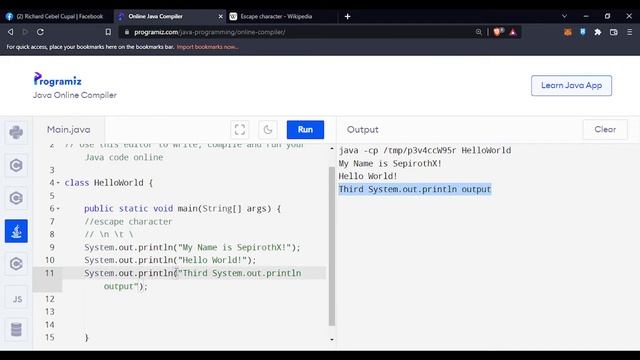Image resolution: width=640 pixels, height=360 pixels.
Task: Open the tab search dropdown chevron
Action: click(564, 16)
